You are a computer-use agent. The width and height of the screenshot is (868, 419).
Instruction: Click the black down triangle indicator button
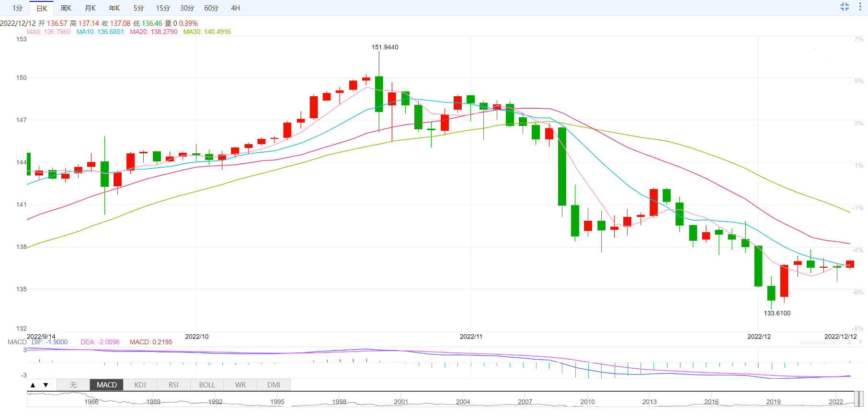[46, 385]
